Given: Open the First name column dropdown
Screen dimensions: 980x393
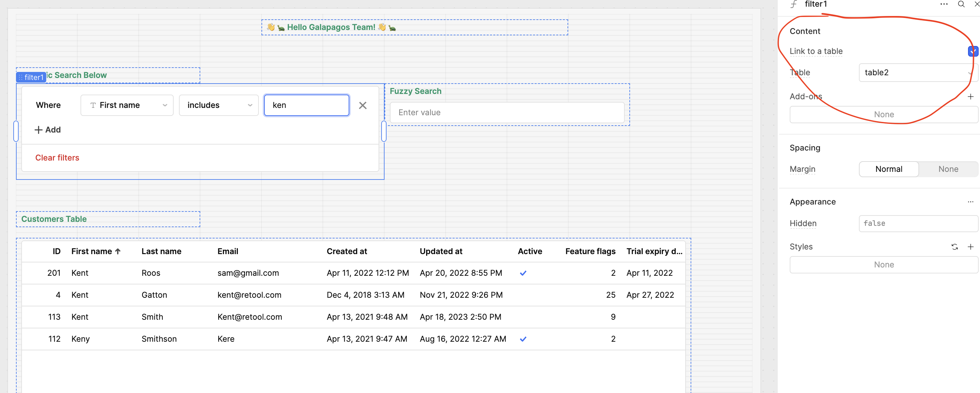Looking at the screenshot, I should coord(127,106).
